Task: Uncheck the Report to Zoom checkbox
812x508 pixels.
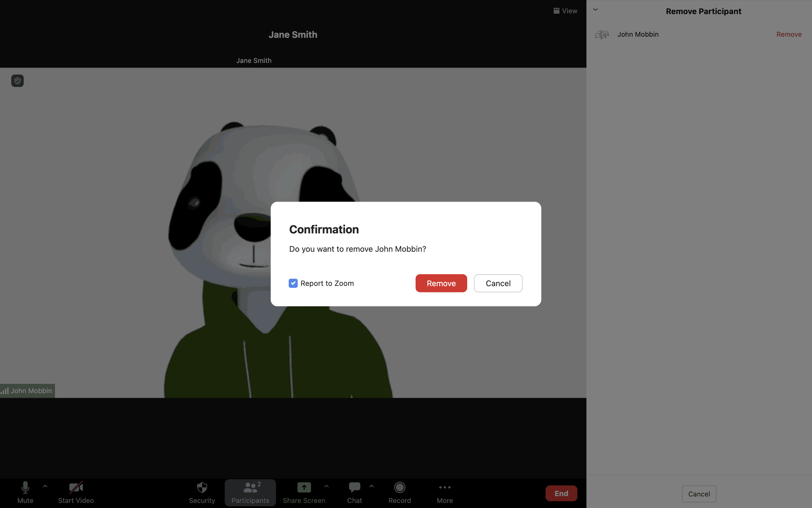Action: click(293, 283)
